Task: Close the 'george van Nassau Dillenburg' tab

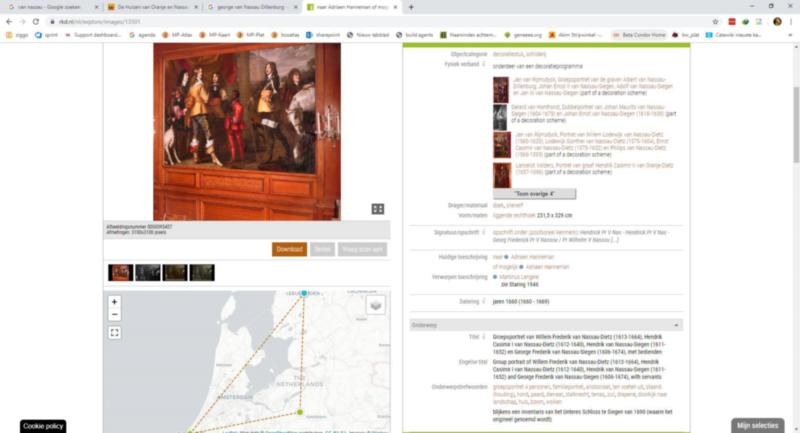Action: [295, 7]
